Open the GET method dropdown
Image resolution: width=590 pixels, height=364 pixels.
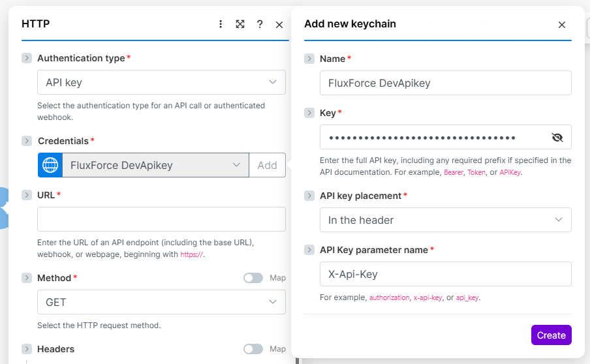(x=161, y=302)
